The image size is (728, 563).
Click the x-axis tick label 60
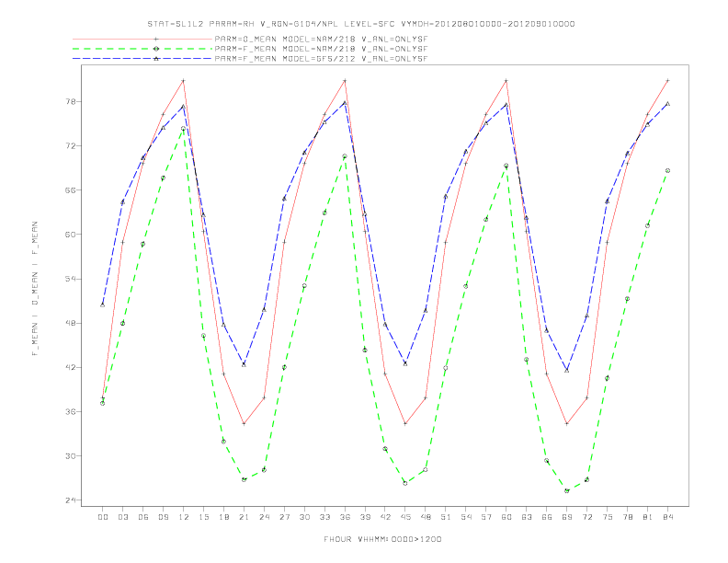pos(506,517)
